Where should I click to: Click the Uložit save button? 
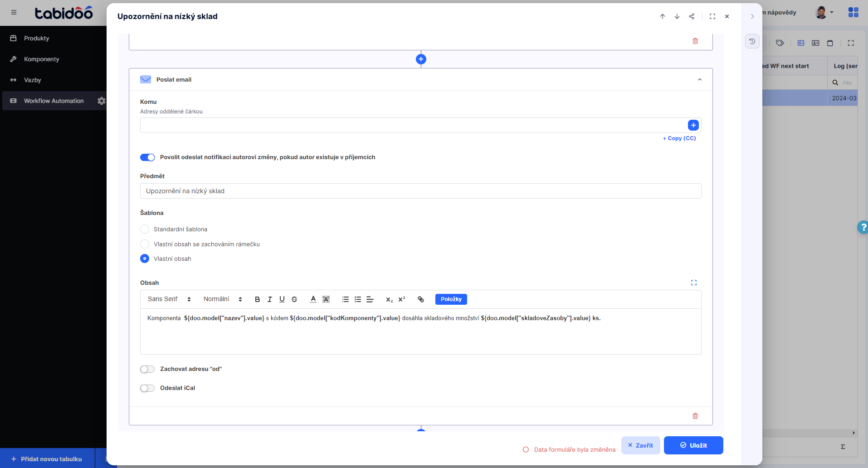(x=693, y=445)
